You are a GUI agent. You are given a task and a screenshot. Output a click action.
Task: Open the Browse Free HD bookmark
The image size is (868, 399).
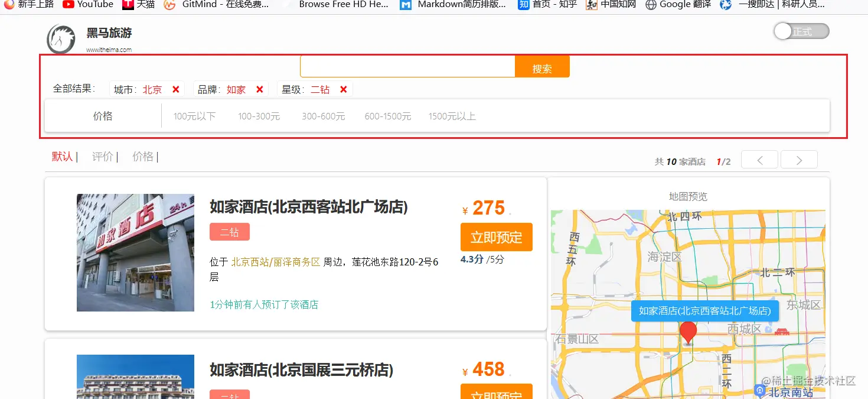tap(337, 4)
